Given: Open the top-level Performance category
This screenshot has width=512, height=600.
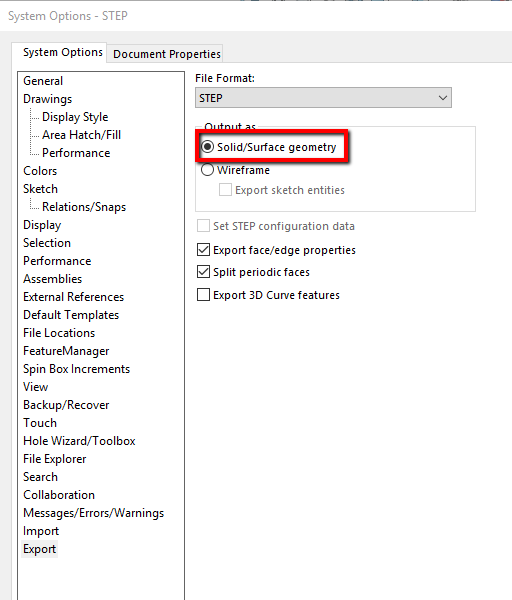Looking at the screenshot, I should (57, 261).
